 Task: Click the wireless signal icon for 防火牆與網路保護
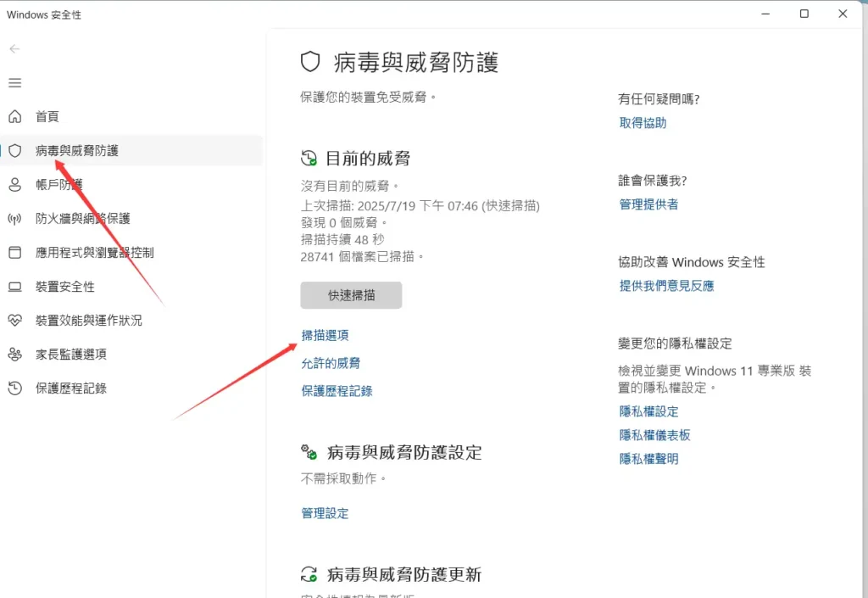click(x=15, y=219)
